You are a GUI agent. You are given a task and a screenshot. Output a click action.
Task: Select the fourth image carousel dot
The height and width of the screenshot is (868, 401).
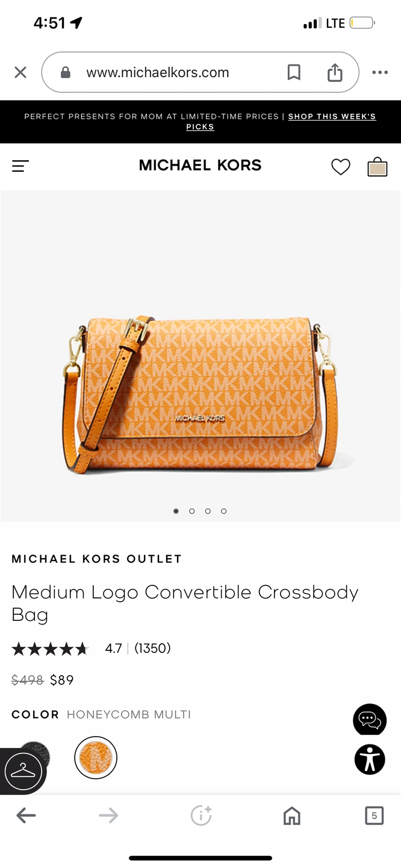(224, 511)
